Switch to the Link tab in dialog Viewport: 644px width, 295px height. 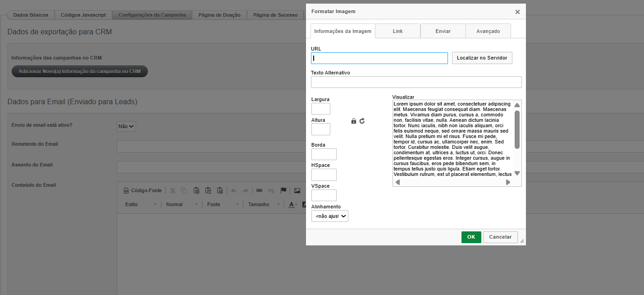[398, 31]
